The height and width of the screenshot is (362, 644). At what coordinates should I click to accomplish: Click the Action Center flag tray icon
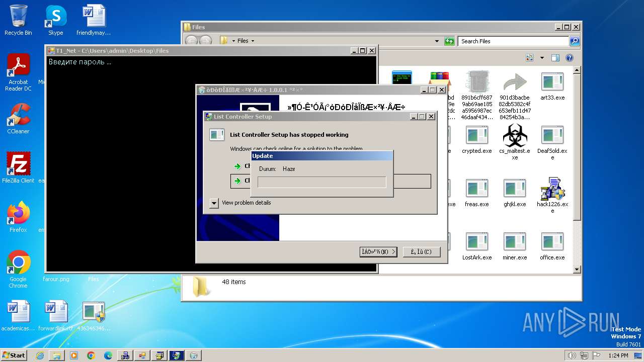pos(597,355)
